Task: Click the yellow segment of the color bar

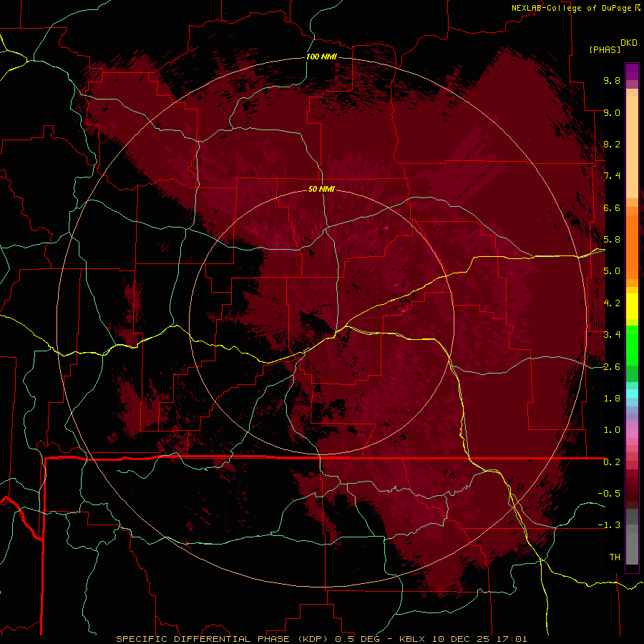Action: click(x=632, y=306)
